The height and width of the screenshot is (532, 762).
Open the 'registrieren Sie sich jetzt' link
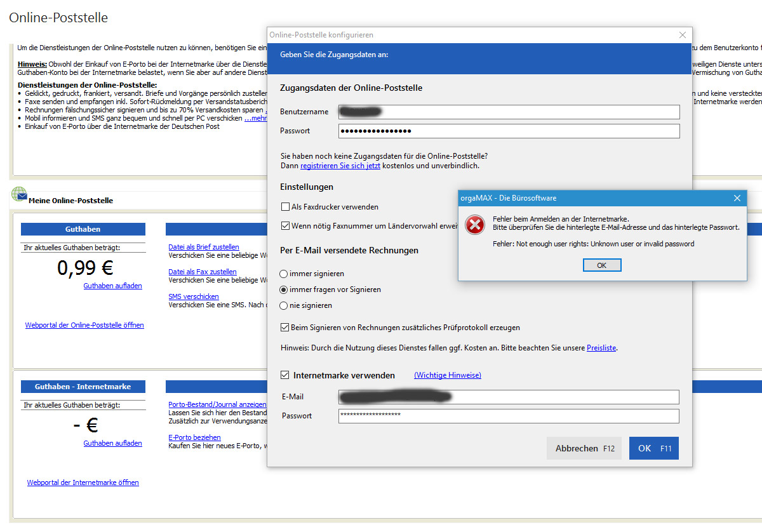(340, 166)
